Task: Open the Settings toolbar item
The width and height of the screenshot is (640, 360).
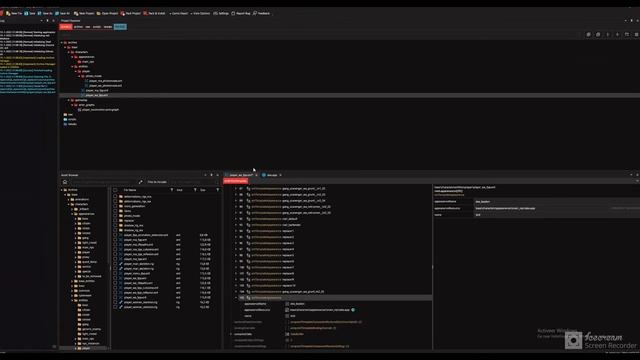Action: coord(221,13)
